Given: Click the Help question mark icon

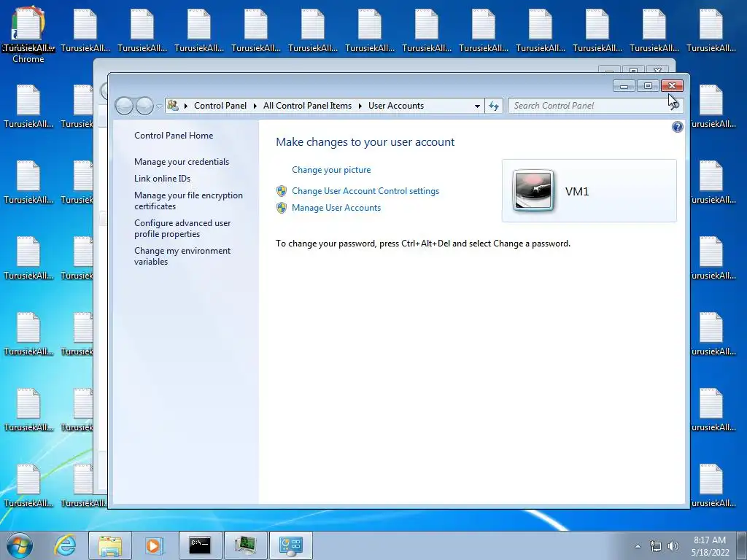Looking at the screenshot, I should point(677,127).
